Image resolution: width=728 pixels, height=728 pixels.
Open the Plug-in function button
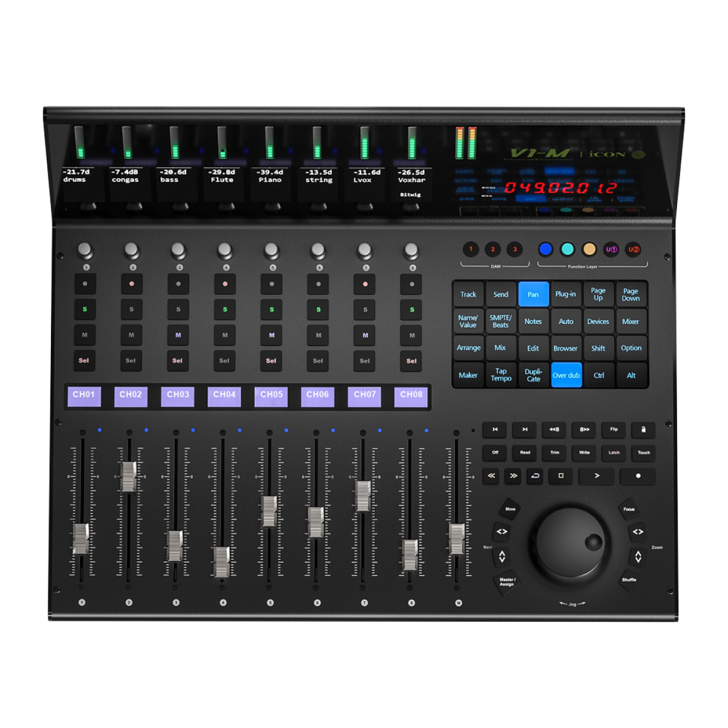point(565,294)
